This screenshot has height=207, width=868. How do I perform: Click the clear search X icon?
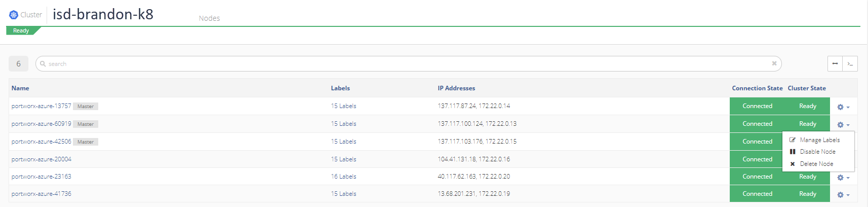click(x=774, y=63)
